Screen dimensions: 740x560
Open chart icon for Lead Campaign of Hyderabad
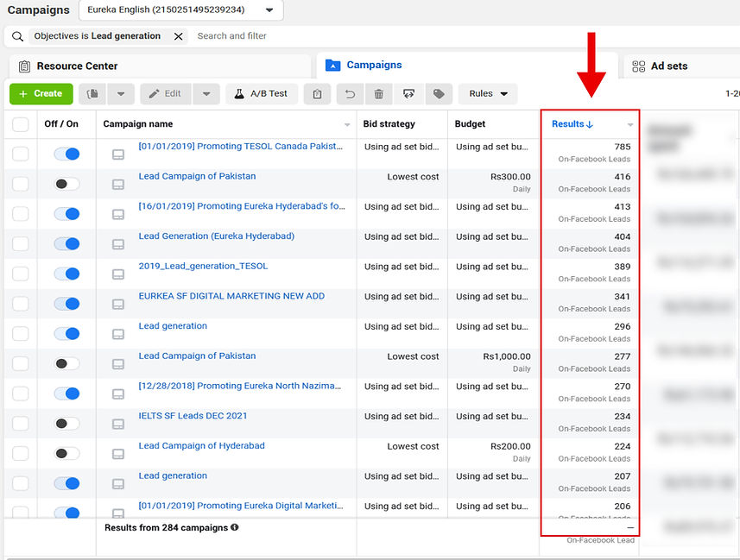(118, 454)
